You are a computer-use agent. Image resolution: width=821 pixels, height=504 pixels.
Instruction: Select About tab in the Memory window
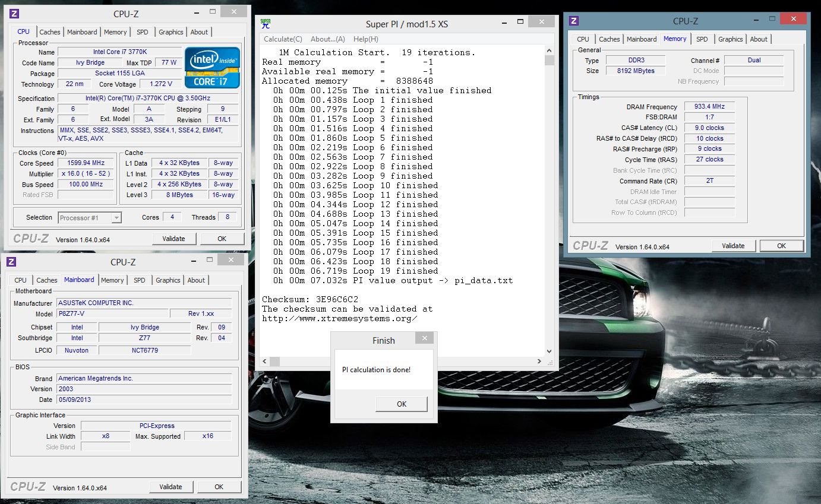(x=759, y=39)
